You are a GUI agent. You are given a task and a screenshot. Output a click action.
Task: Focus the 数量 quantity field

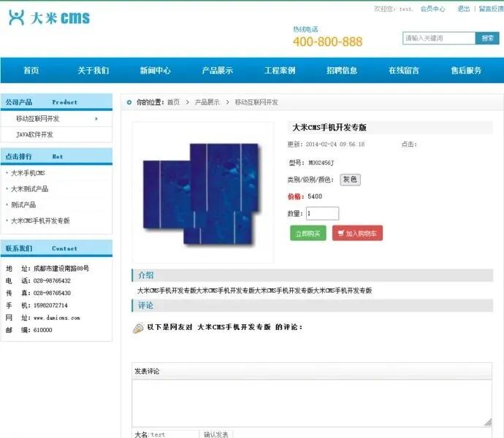pyautogui.click(x=322, y=213)
